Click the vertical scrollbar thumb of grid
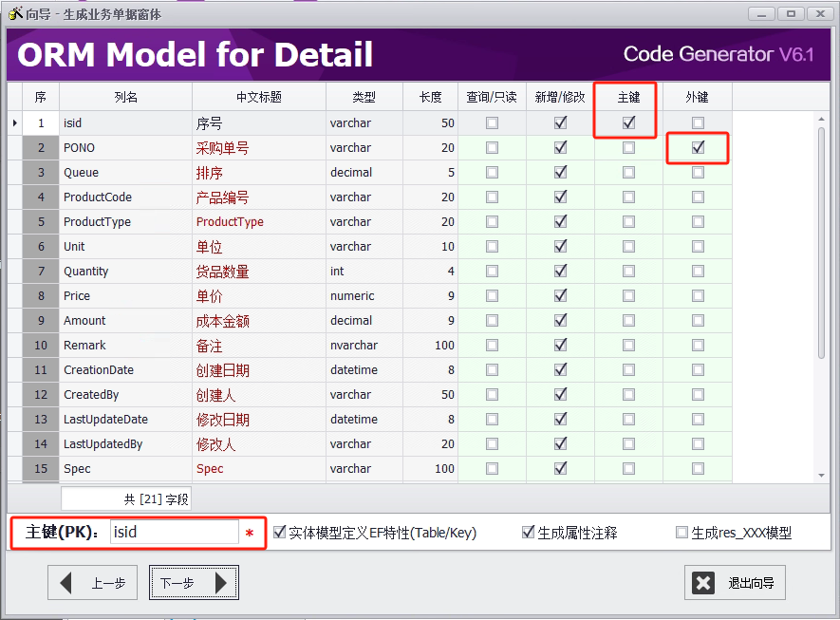Screen dimensions: 840x620 coord(821,242)
